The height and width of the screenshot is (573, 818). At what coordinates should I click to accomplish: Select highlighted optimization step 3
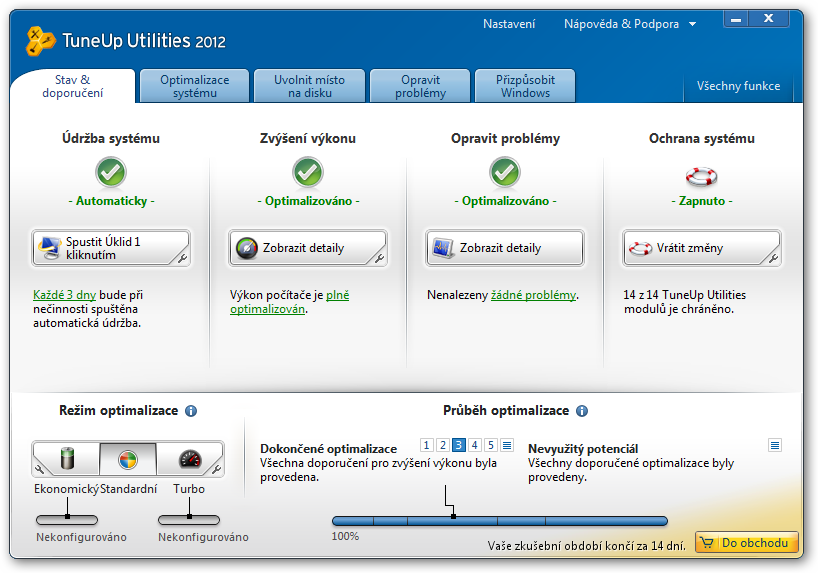pos(459,445)
